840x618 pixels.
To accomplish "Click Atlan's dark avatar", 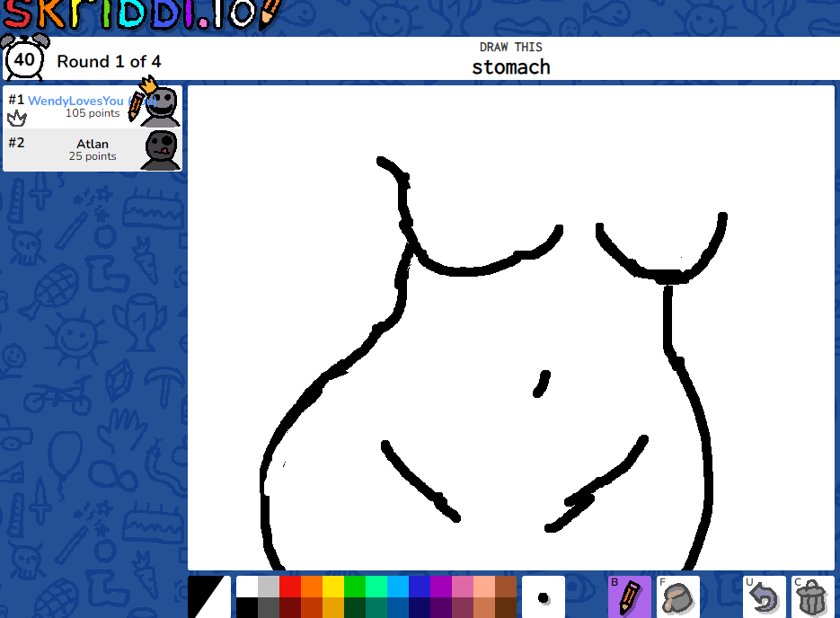I will [160, 149].
